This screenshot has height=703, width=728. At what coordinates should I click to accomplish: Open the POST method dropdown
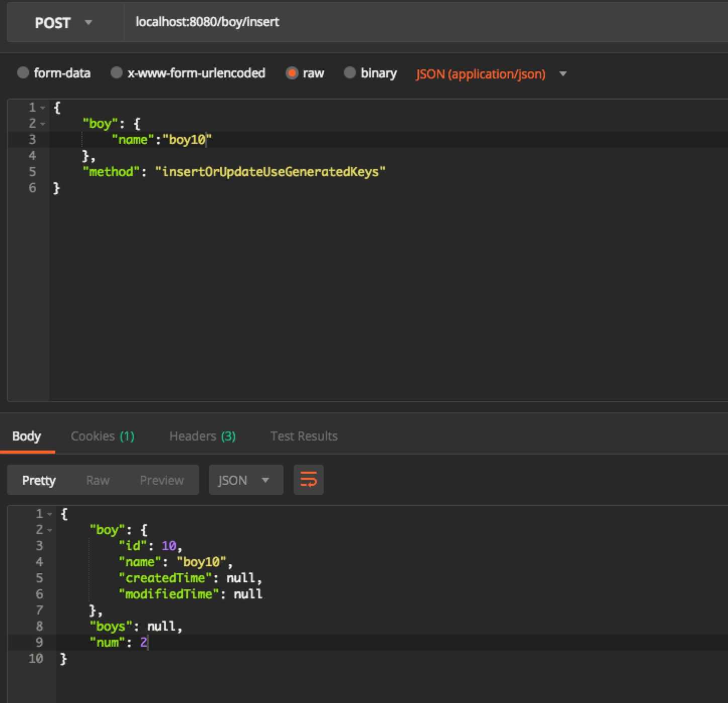(65, 23)
